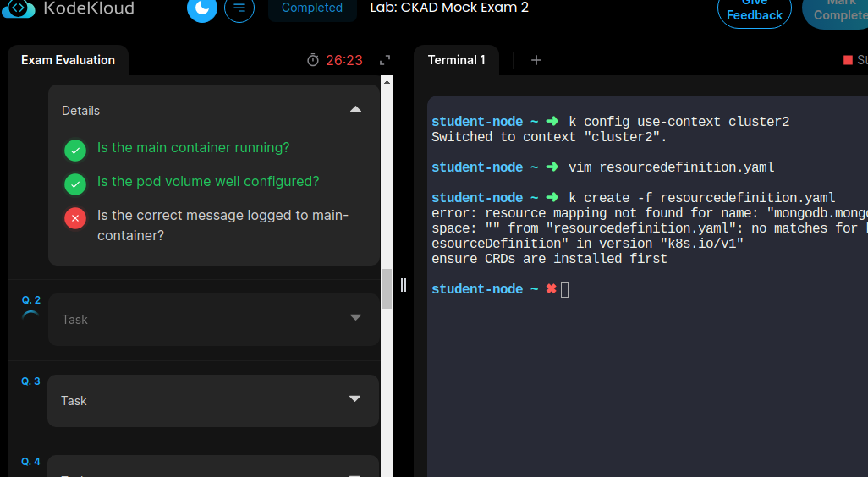Click the evaluation panel scrollbar thumb
The height and width of the screenshot is (477, 868).
387,289
